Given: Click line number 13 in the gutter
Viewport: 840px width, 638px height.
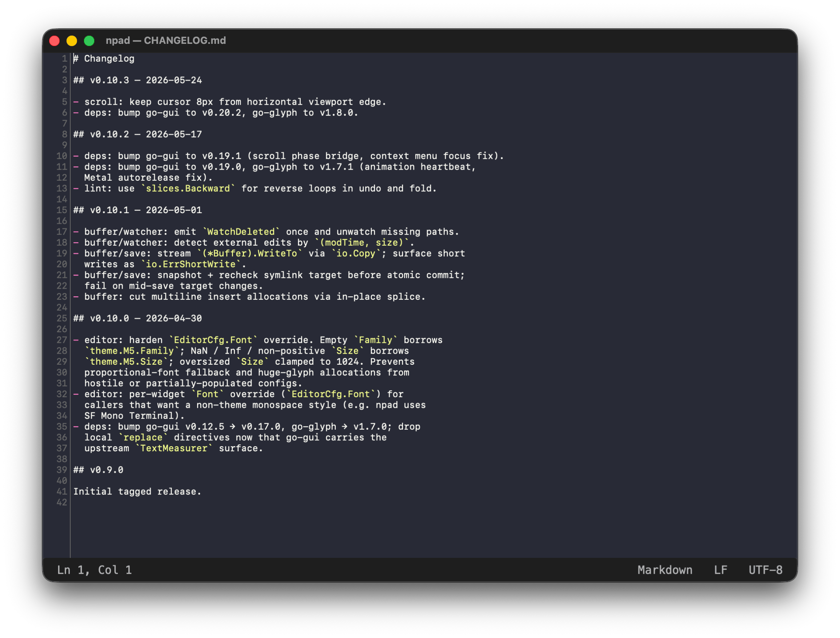Looking at the screenshot, I should pos(62,189).
